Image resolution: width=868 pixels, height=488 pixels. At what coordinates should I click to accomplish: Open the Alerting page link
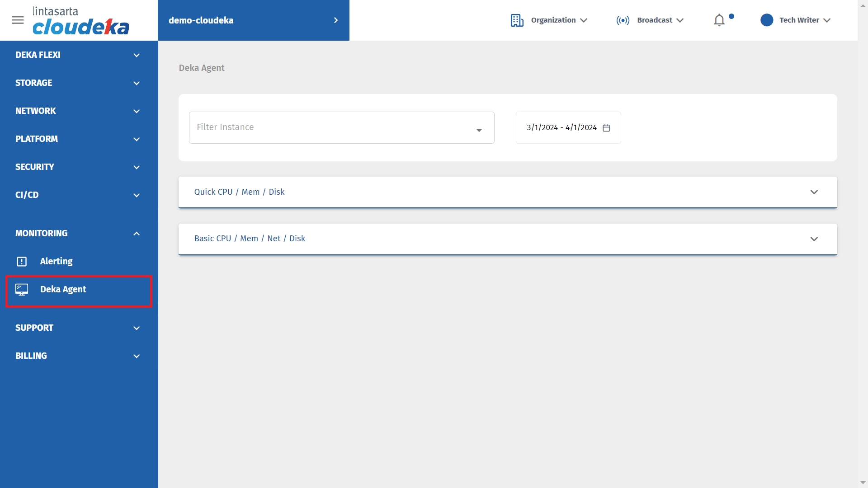pos(57,262)
